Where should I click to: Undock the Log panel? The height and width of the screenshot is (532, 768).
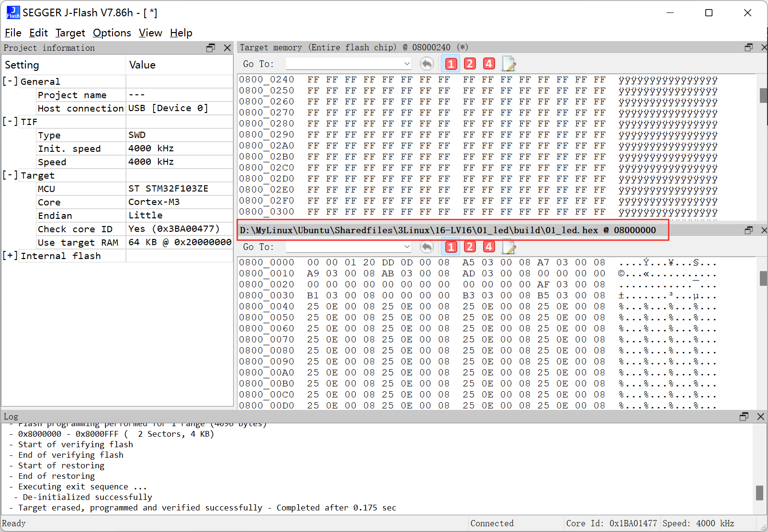pos(744,417)
